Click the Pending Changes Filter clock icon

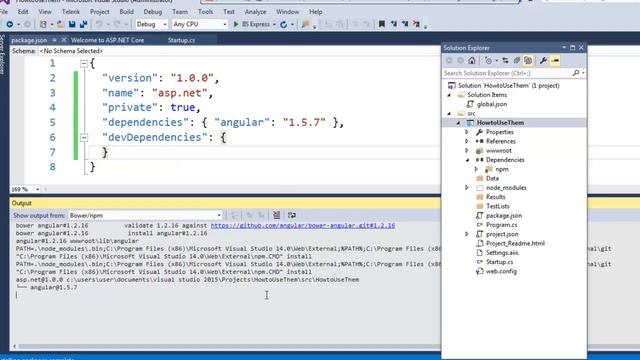[489, 61]
